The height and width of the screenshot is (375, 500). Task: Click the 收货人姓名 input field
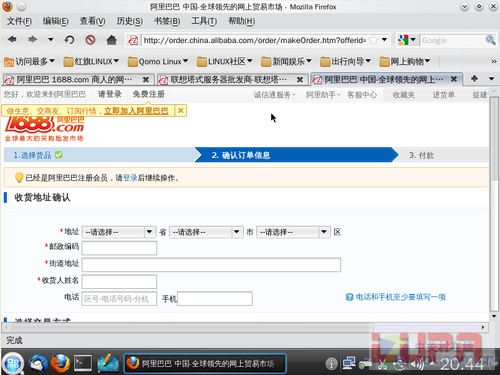click(x=119, y=282)
